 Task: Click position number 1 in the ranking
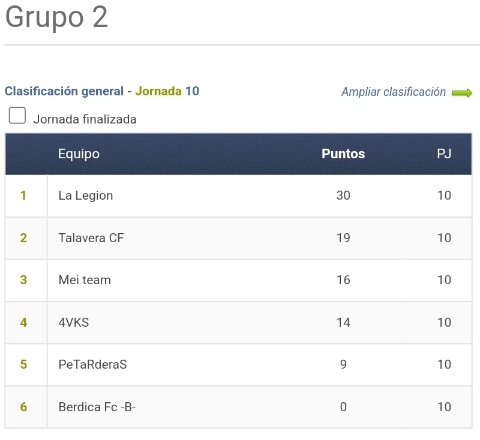point(23,196)
